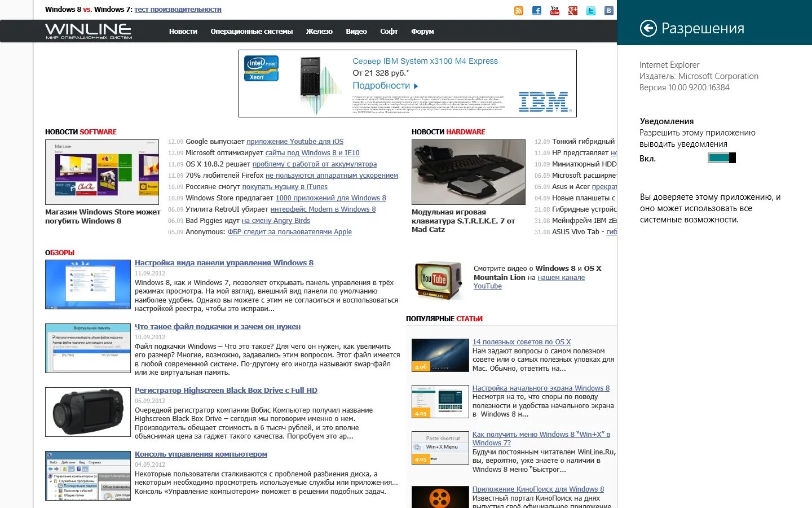Click the Win+X Menu thumbnail

[440, 448]
